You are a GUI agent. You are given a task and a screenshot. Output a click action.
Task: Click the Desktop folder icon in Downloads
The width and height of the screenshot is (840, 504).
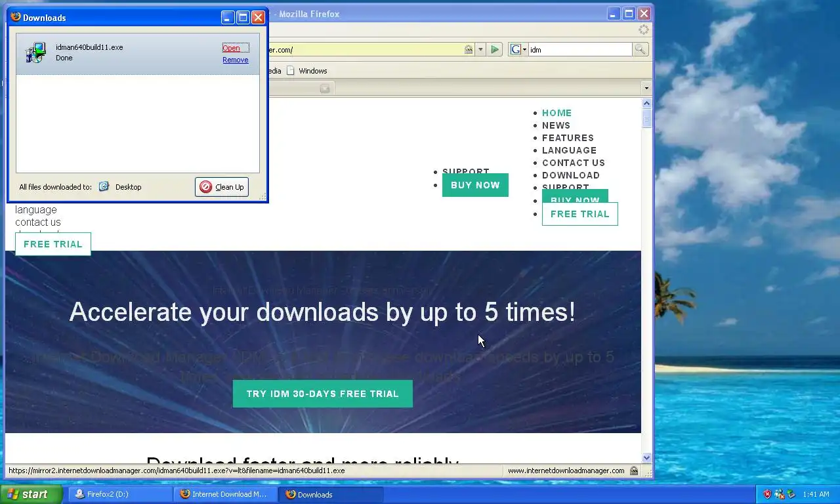[104, 186]
